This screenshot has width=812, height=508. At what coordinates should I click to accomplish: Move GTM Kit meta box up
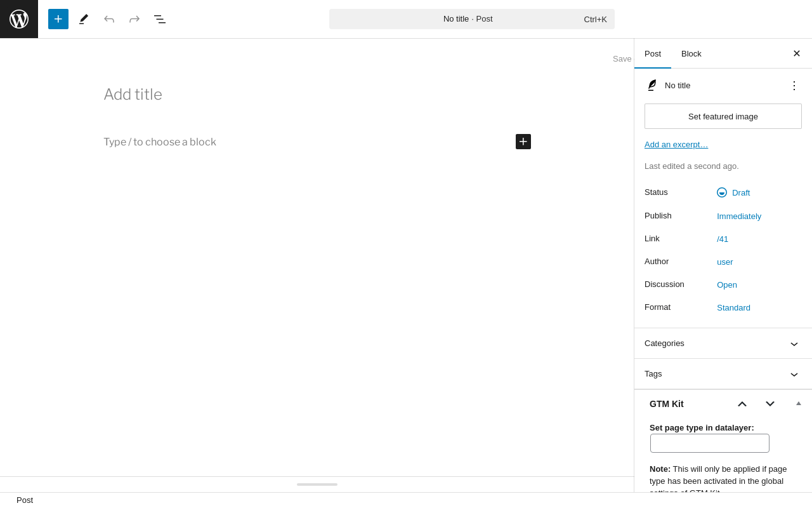click(x=742, y=404)
